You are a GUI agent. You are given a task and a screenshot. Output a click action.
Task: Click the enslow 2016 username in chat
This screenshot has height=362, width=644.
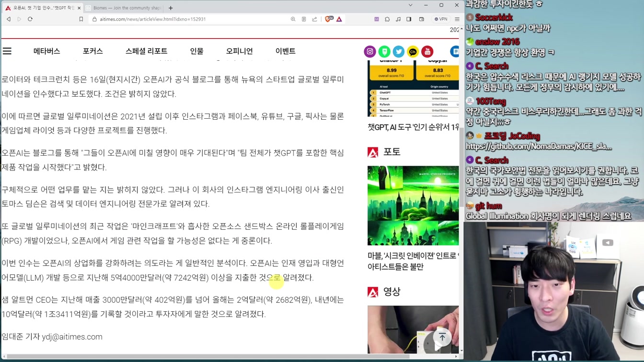pyautogui.click(x=497, y=42)
